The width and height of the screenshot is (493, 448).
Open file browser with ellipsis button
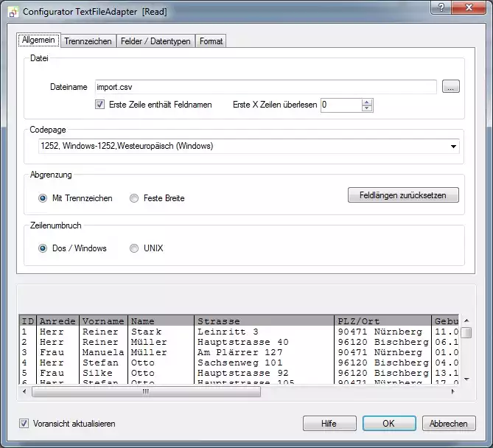pyautogui.click(x=451, y=87)
